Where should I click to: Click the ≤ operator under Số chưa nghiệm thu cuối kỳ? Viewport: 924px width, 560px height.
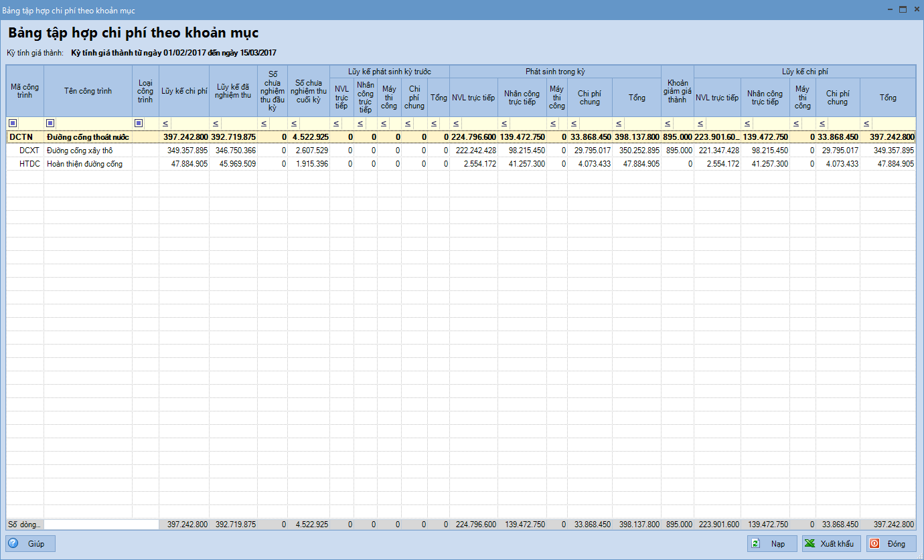tap(294, 123)
